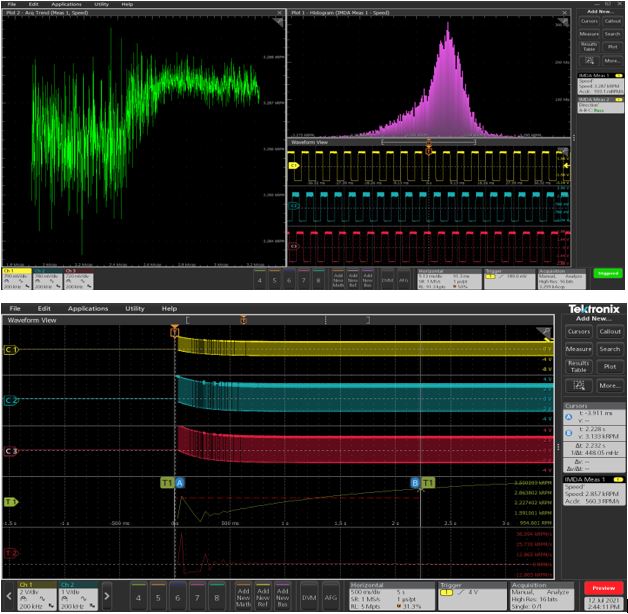Click the red Preview button
628x614 pixels.
603,588
